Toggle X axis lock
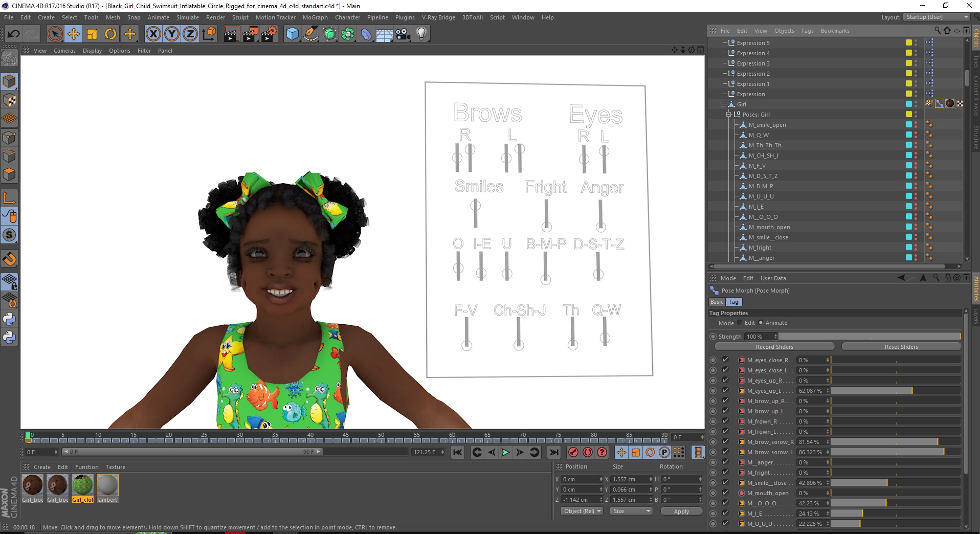The height and width of the screenshot is (534, 980). tap(153, 34)
